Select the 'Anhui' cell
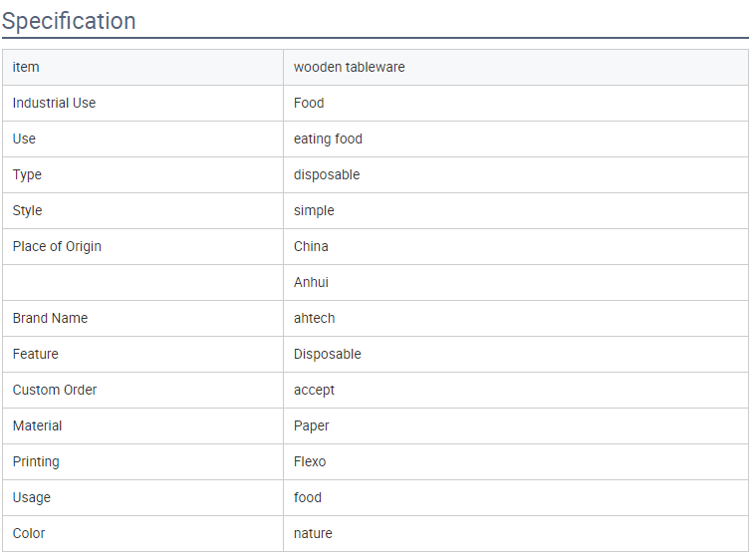Screen dimensions: 754x560 pos(516,282)
